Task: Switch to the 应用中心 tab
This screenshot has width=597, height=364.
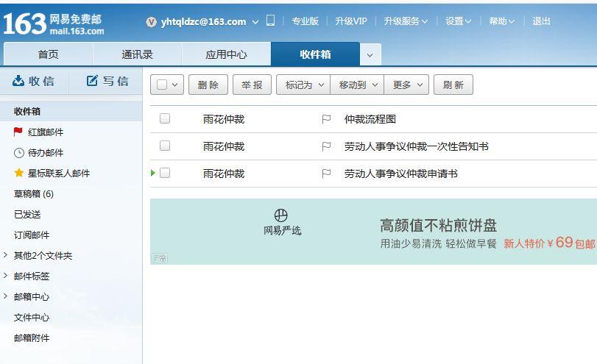Action: [x=227, y=54]
